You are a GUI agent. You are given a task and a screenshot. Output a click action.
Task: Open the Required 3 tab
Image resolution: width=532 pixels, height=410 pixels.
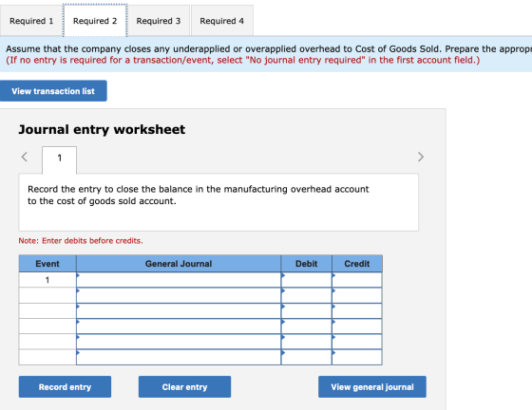159,21
